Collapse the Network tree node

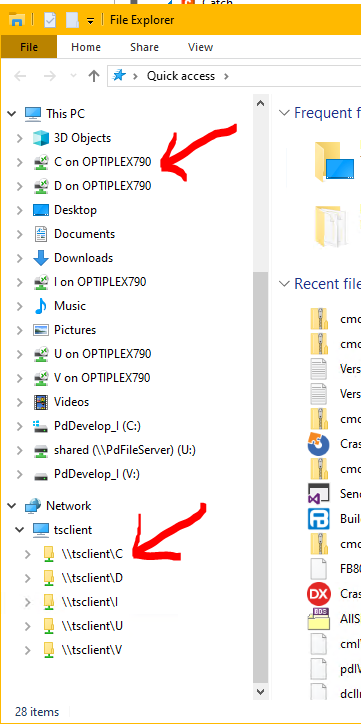12,506
